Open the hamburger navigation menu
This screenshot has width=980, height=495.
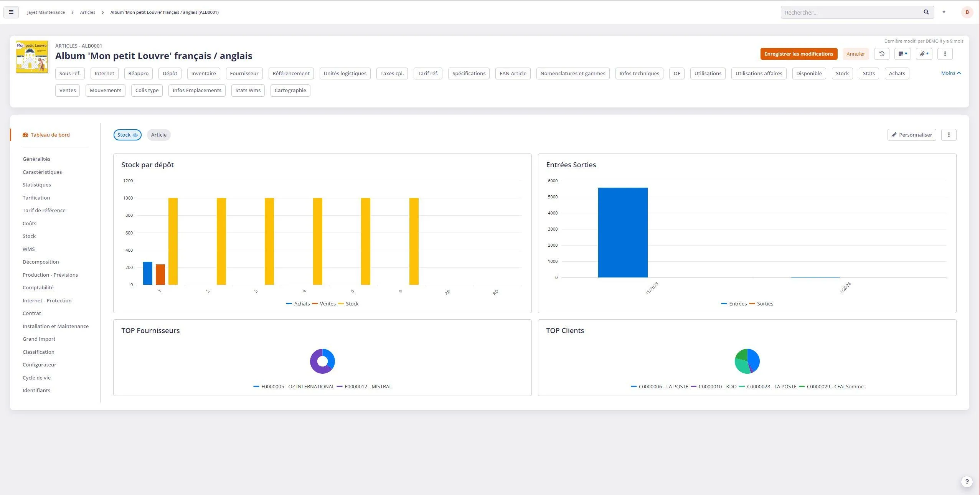(11, 12)
